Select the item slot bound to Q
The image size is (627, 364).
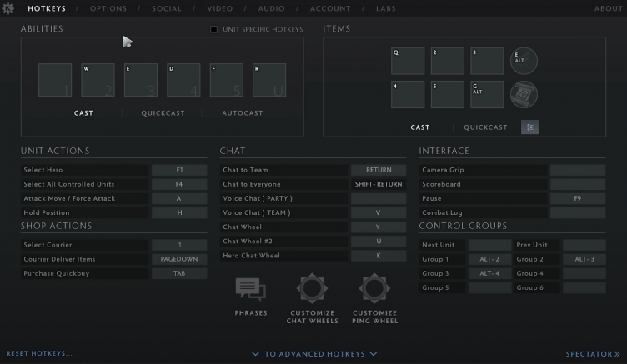click(x=408, y=61)
